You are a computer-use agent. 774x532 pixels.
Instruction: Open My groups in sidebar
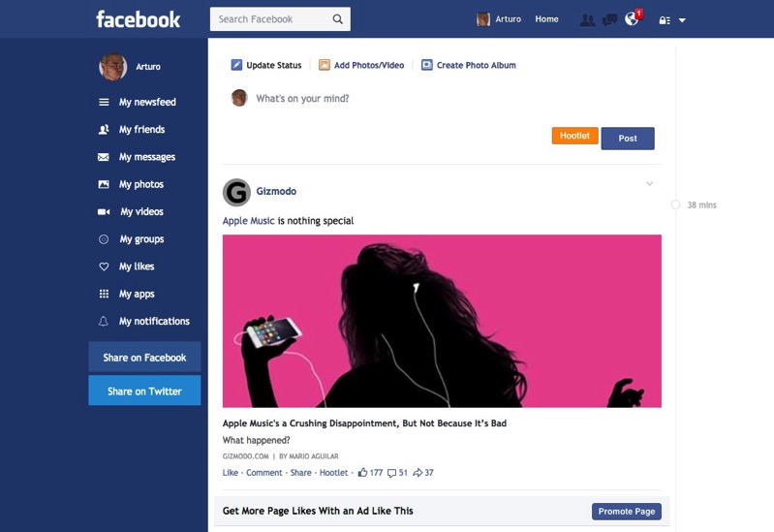(144, 239)
